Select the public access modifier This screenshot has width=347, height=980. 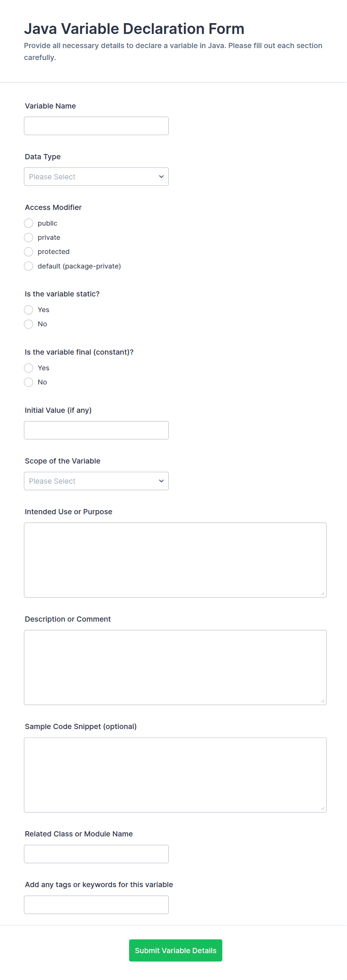click(28, 223)
